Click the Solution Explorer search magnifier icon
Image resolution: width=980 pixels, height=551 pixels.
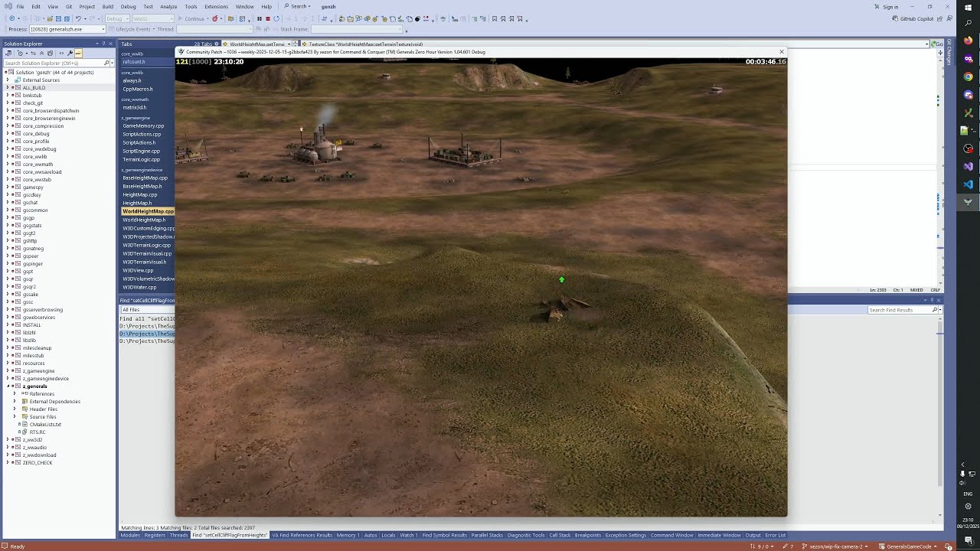[x=106, y=63]
